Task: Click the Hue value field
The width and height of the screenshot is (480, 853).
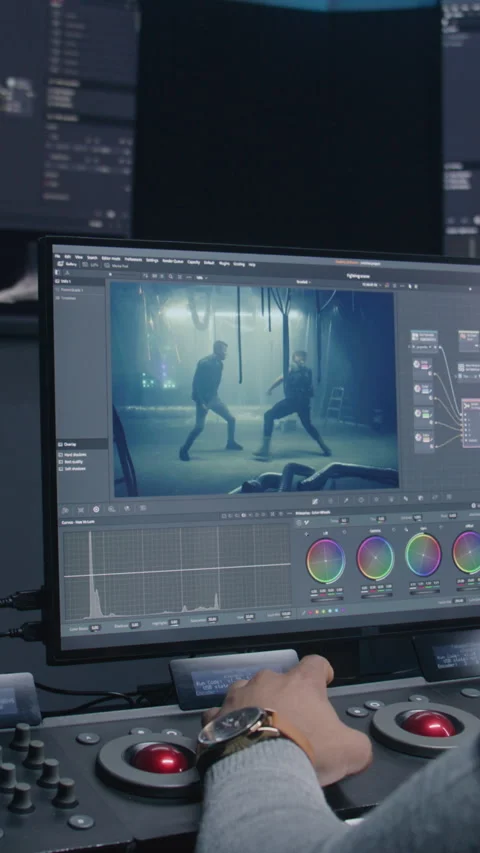Action: 249,617
